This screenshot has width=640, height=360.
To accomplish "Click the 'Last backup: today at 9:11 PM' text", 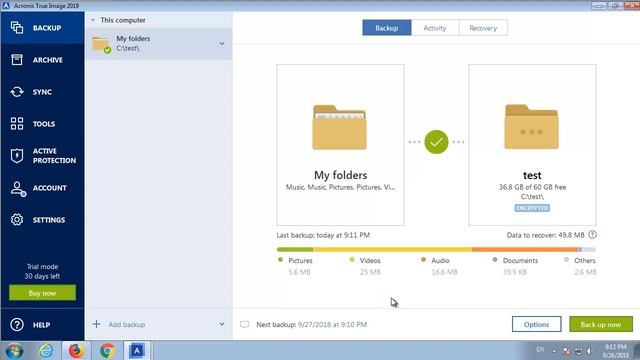I will pyautogui.click(x=323, y=235).
